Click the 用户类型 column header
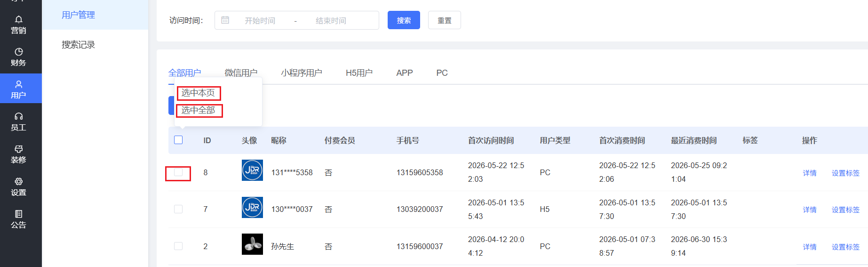Screen dimensions: 868x267 tap(555, 140)
